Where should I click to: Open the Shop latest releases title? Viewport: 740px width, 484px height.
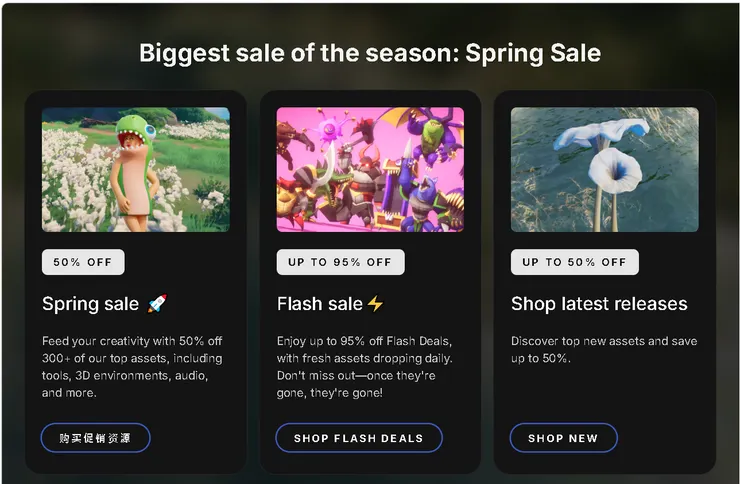click(x=599, y=303)
